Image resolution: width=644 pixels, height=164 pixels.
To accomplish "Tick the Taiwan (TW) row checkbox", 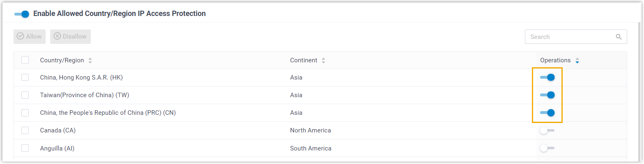I will pyautogui.click(x=25, y=95).
